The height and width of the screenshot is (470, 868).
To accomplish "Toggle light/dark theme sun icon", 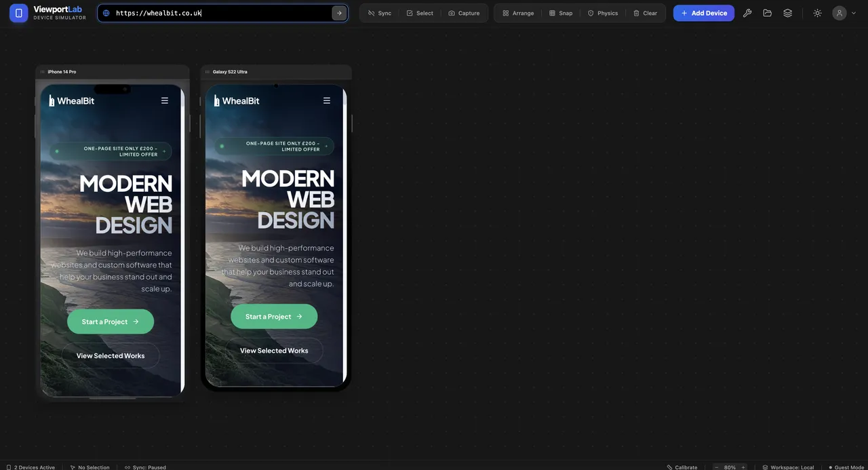I will [817, 13].
